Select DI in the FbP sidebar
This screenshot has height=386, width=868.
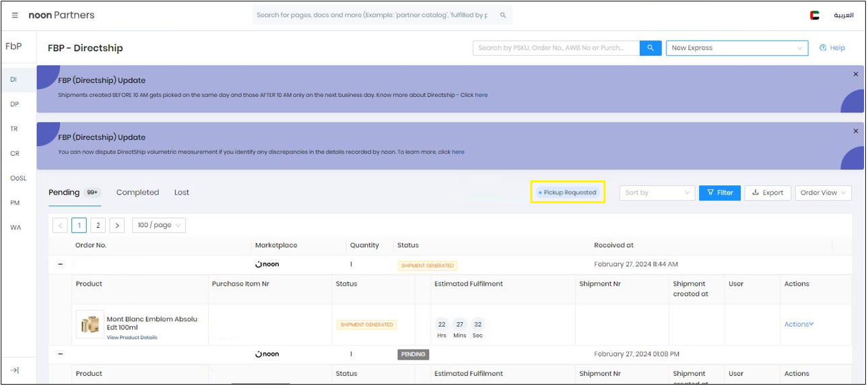18,79
